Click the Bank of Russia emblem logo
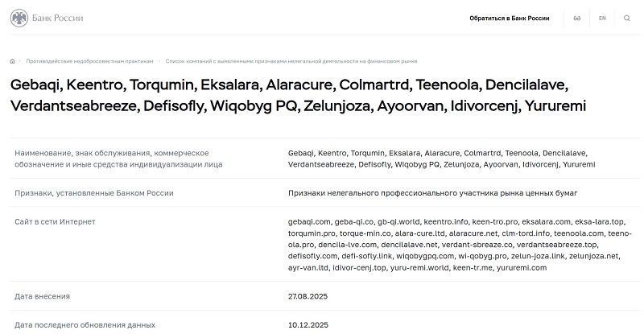 pyautogui.click(x=18, y=18)
